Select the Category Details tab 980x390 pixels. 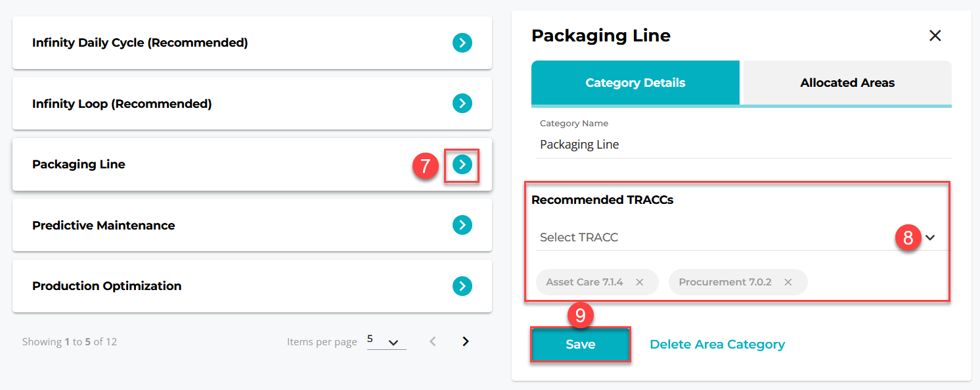point(635,83)
